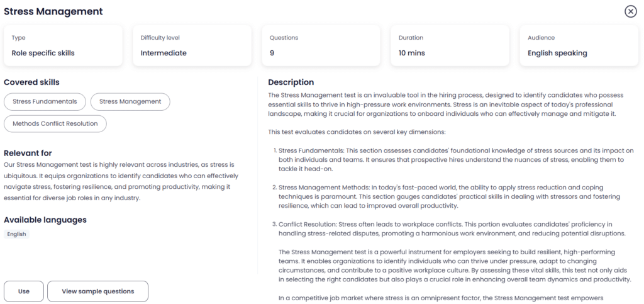Image resolution: width=644 pixels, height=304 pixels.
Task: Select the Stress Management skill tag
Action: click(x=130, y=102)
